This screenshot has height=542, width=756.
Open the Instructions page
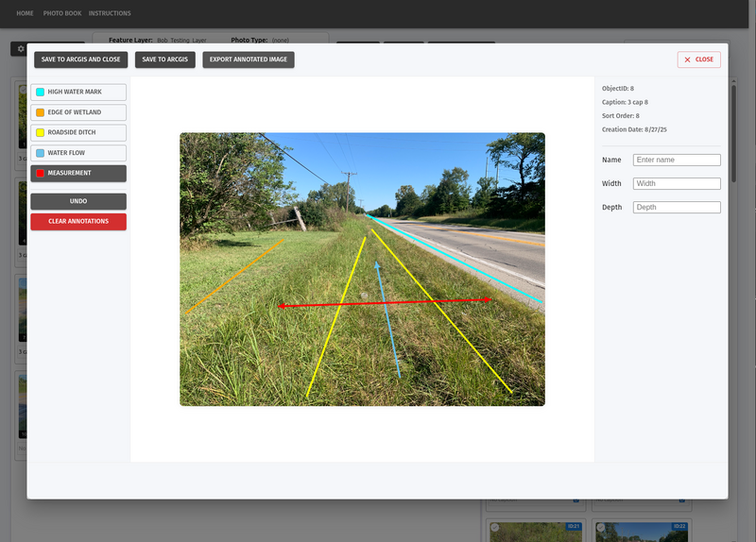(x=110, y=13)
